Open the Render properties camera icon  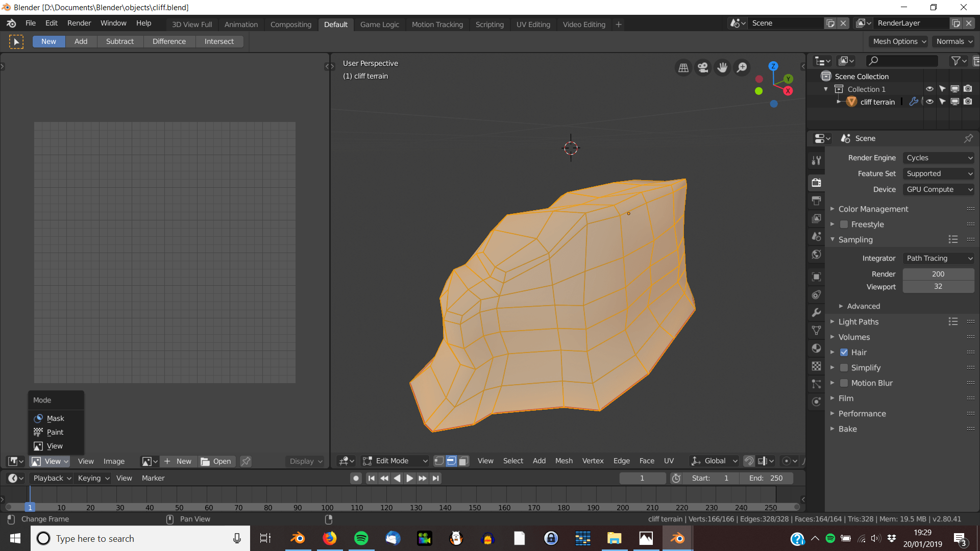816,182
